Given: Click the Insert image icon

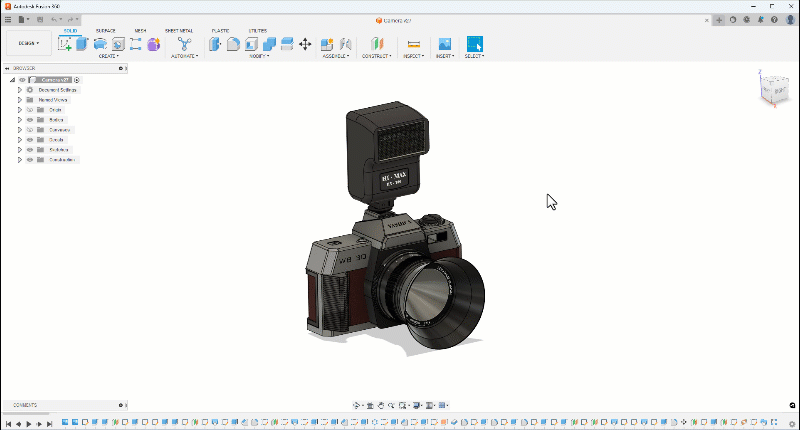Looking at the screenshot, I should [445, 44].
